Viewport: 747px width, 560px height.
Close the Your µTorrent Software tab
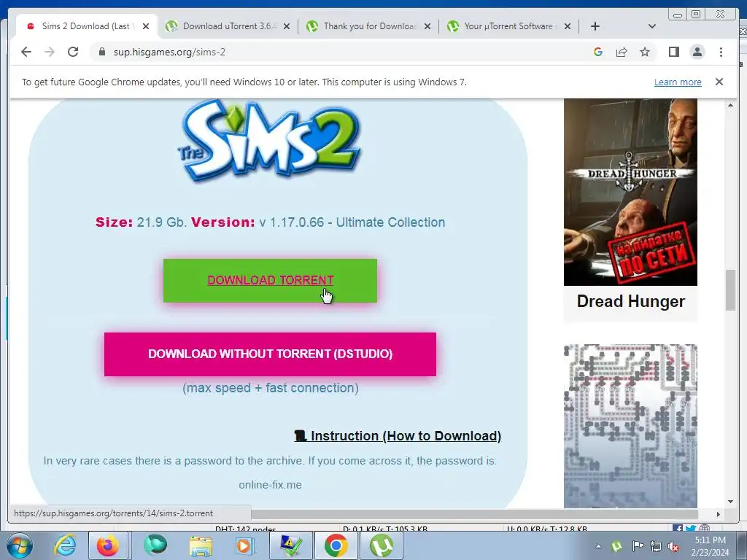pyautogui.click(x=568, y=26)
